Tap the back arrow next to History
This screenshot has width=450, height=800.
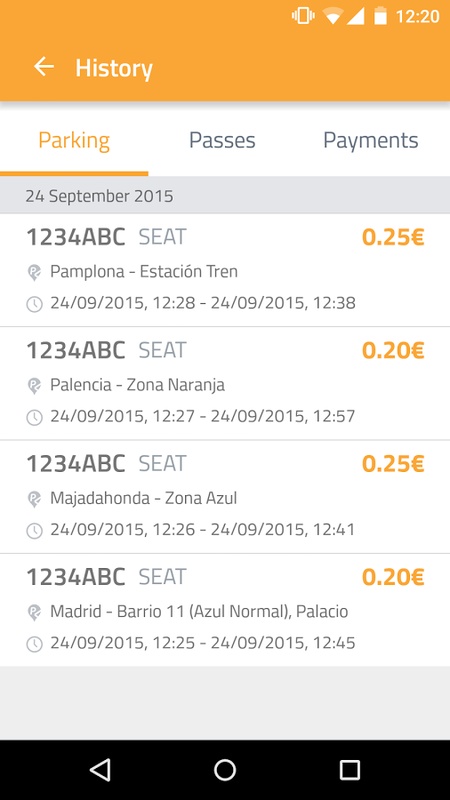coord(44,67)
